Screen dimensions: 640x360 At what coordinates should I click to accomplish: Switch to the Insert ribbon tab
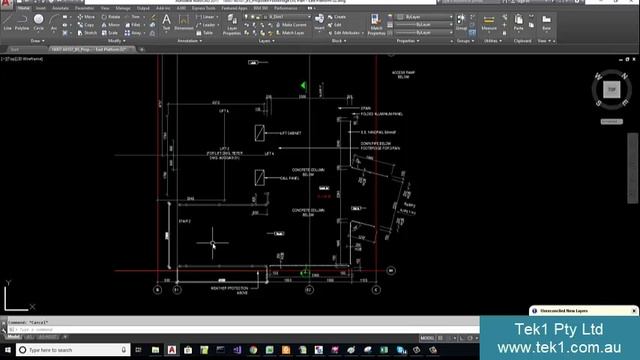point(41,8)
